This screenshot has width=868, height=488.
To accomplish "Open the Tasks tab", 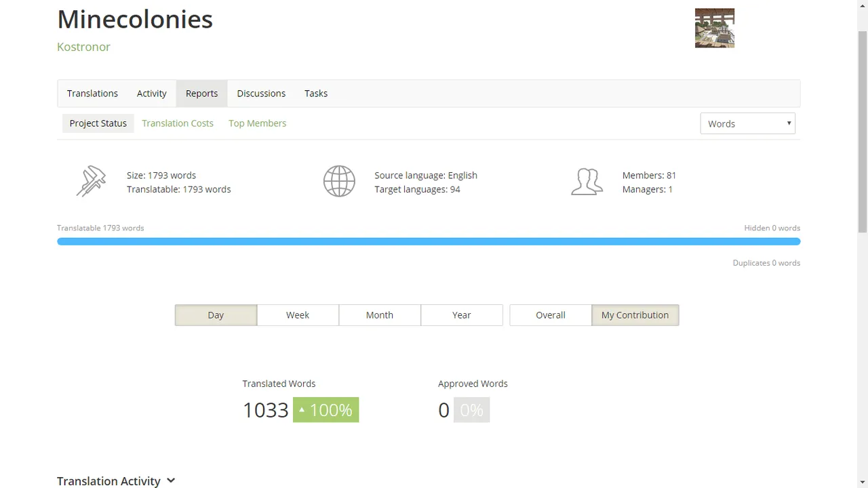I will coord(316,94).
